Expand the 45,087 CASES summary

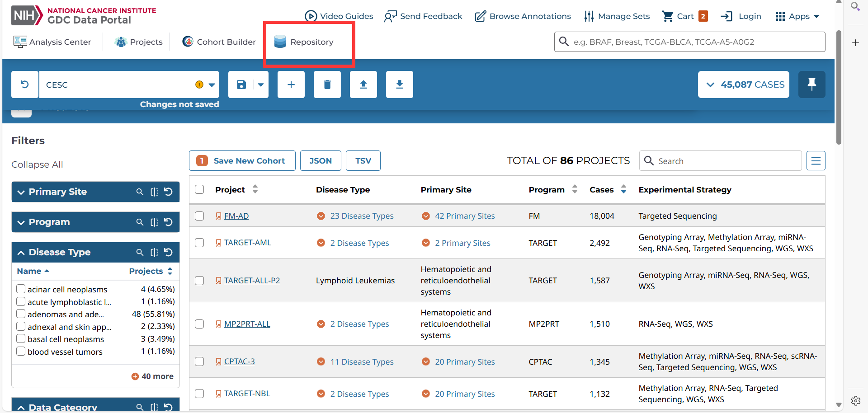(744, 84)
